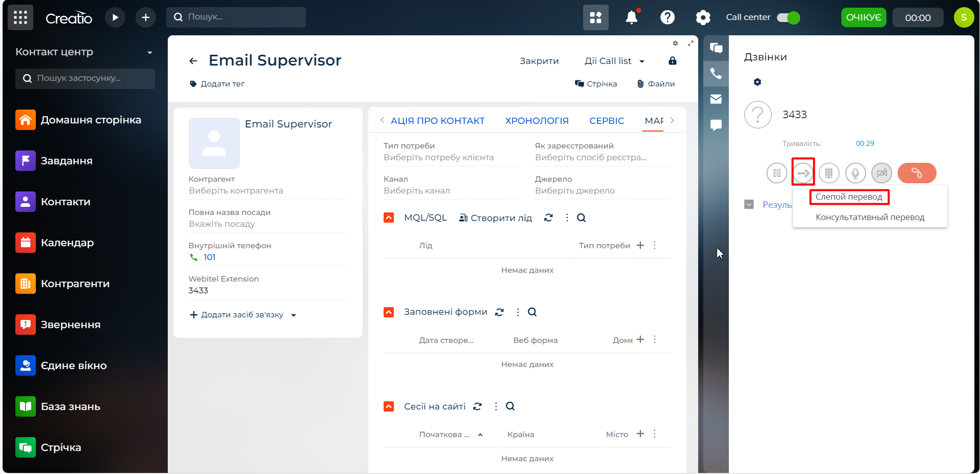Open the MQL/SQL three-dot menu
980x474 pixels.
[x=567, y=218]
